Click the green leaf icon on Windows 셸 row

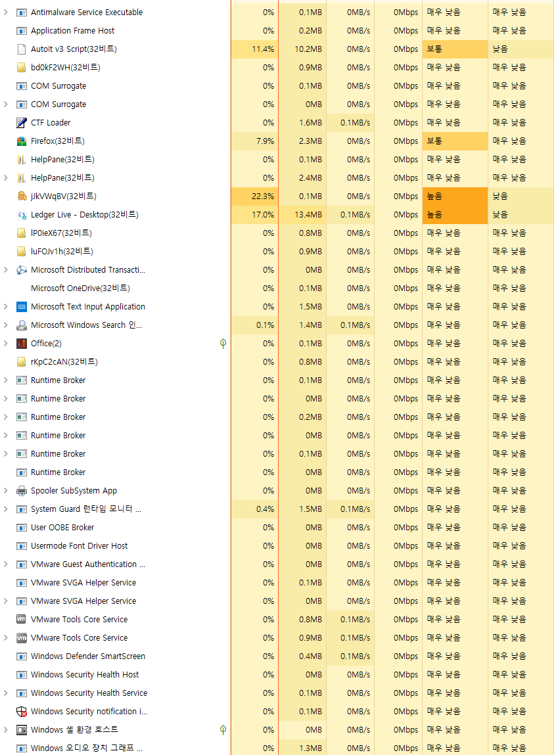[223, 730]
